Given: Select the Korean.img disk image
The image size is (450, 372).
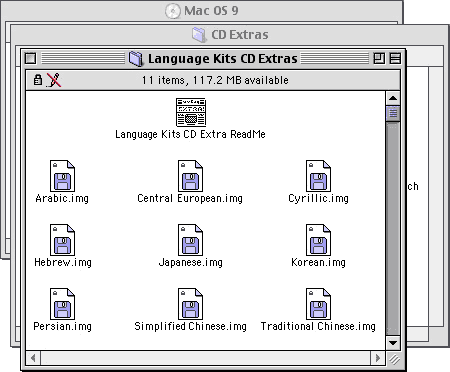Looking at the screenshot, I should 318,240.
